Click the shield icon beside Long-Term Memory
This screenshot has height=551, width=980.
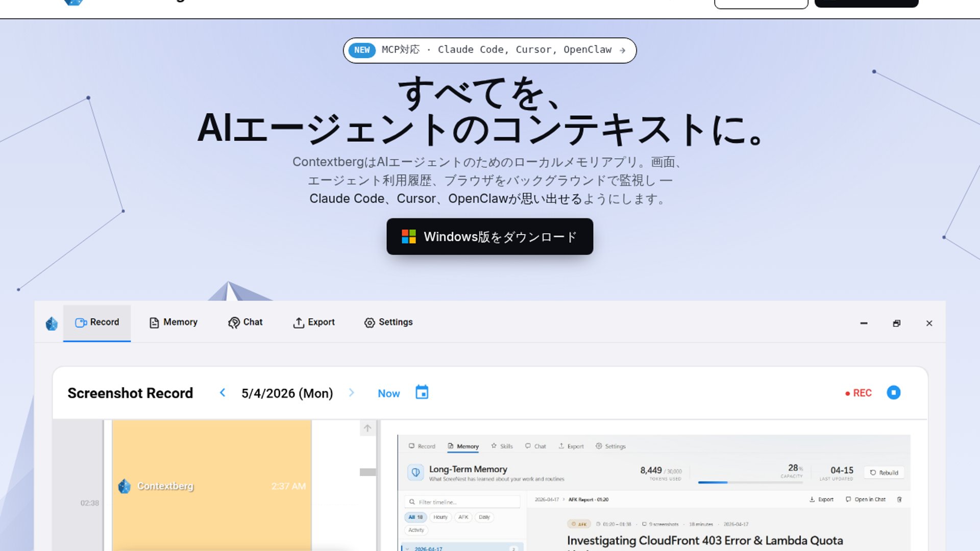(x=415, y=472)
